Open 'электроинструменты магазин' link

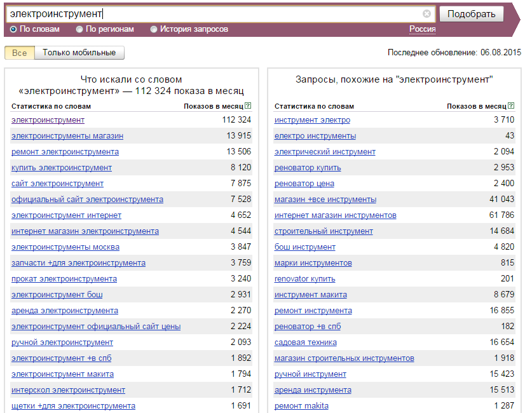(67, 136)
